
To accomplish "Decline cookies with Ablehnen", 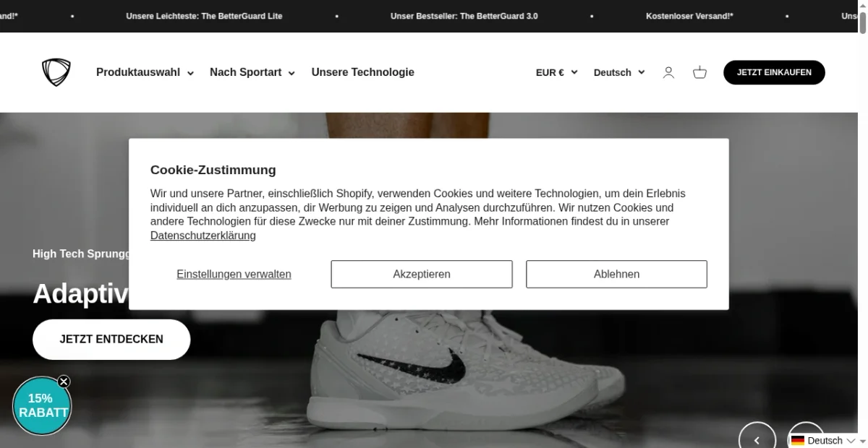I will [616, 275].
